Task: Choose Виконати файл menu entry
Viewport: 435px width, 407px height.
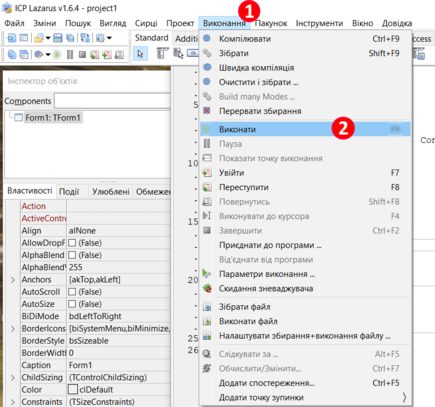Action: (305, 321)
